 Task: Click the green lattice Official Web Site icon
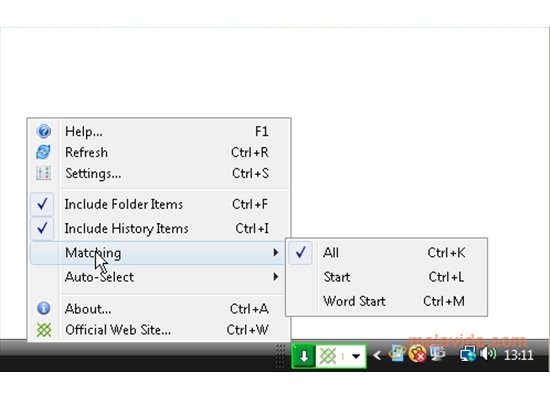tap(44, 329)
